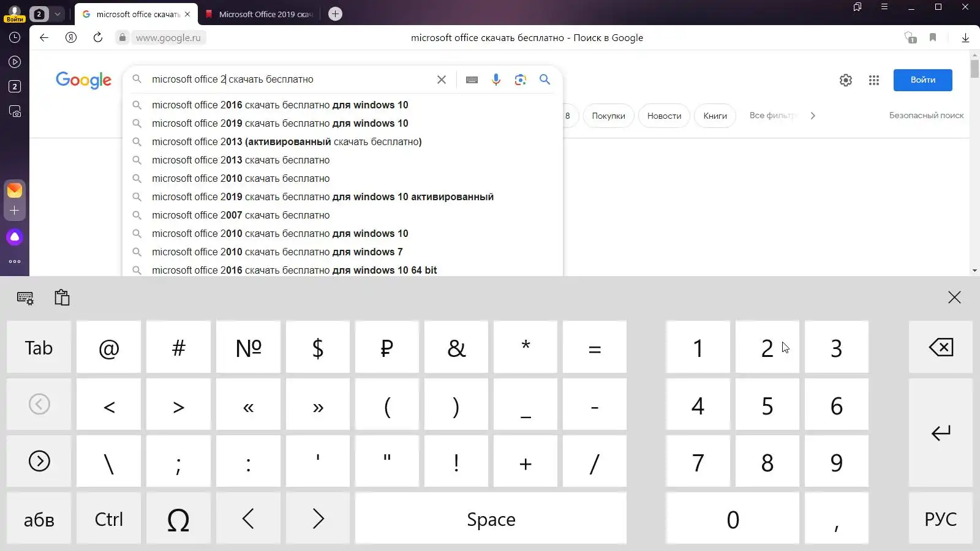
Task: Choose suggestion office 2016 для windows 10 64 bit
Action: (342, 270)
